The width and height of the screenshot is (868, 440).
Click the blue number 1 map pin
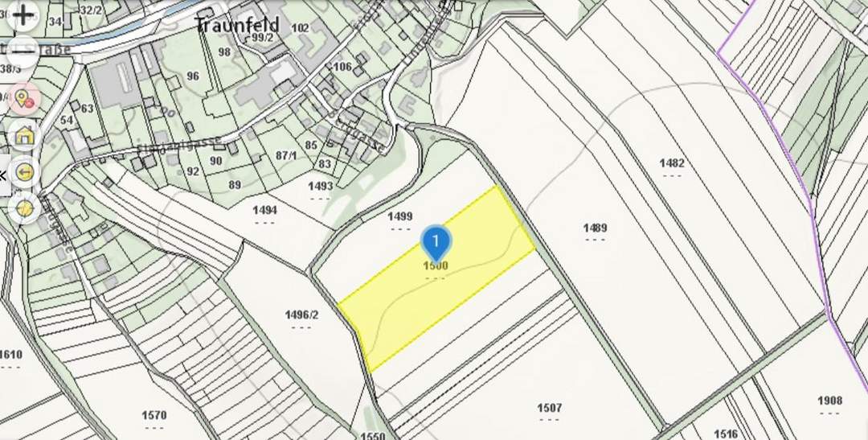pyautogui.click(x=436, y=243)
